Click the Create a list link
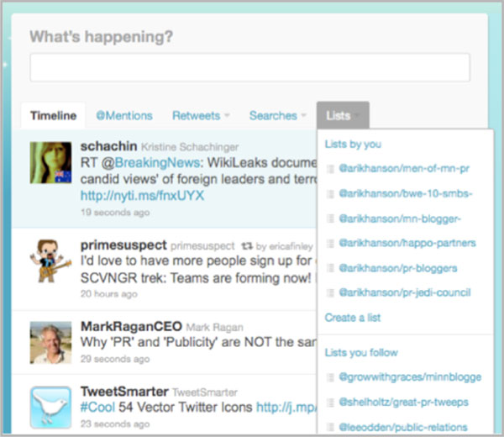This screenshot has height=437, width=504. pos(353,318)
